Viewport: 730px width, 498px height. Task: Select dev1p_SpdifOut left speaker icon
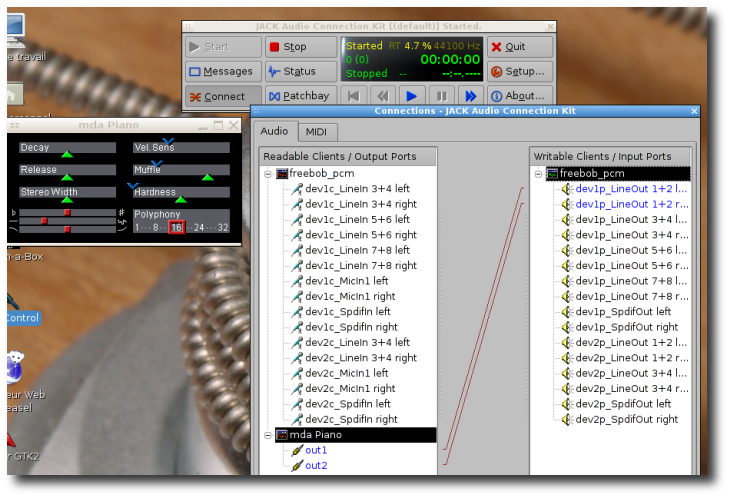(567, 312)
